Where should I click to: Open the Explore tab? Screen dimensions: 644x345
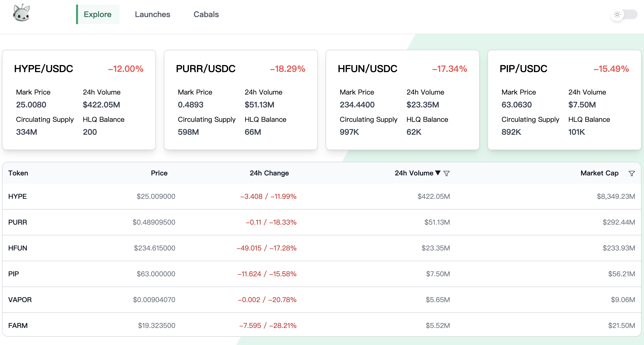[x=98, y=14]
